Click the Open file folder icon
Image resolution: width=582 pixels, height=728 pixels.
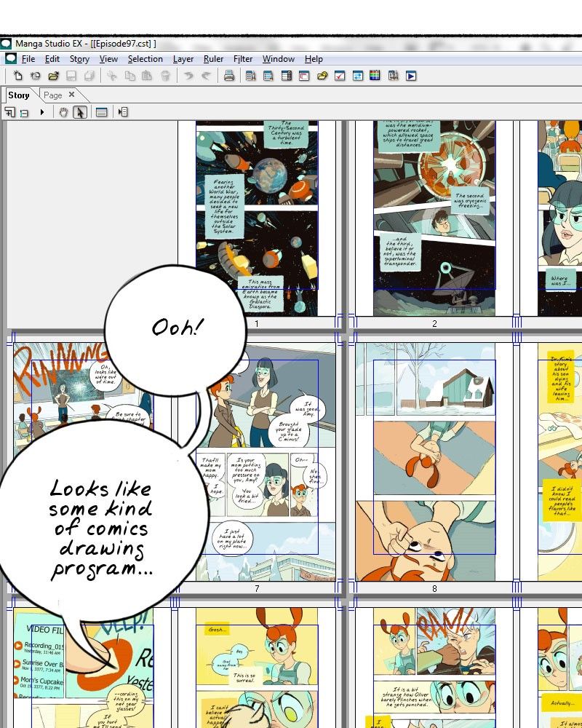tap(53, 76)
